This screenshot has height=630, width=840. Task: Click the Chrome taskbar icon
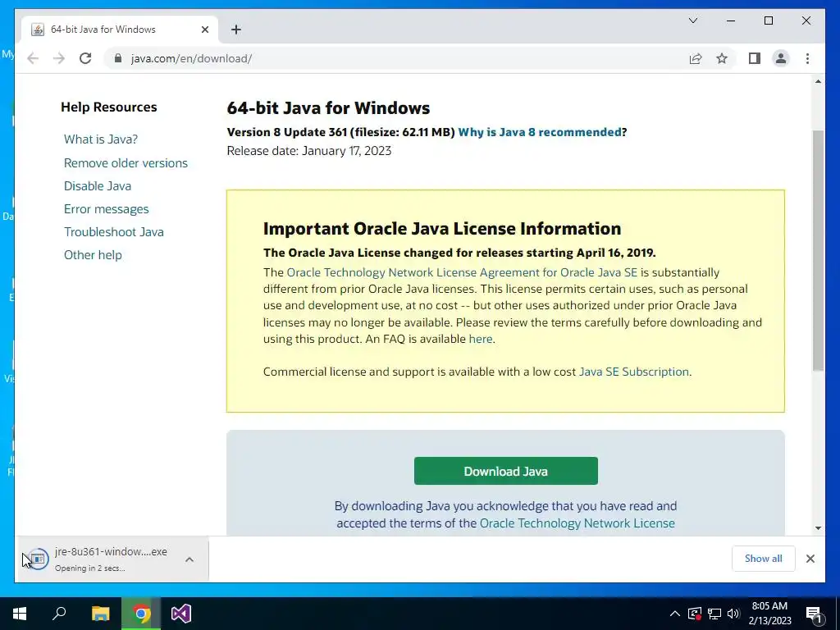[141, 614]
